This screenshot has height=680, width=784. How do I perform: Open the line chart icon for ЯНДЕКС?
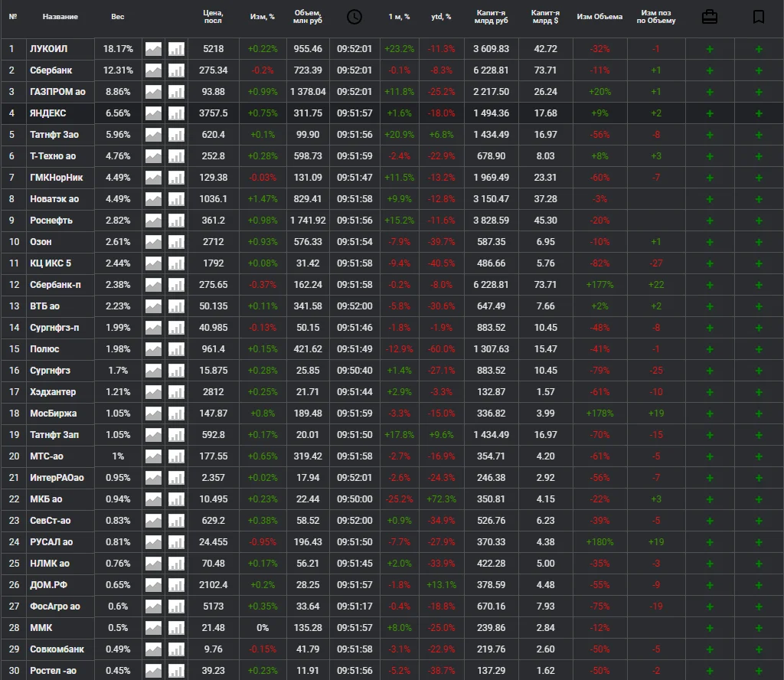pyautogui.click(x=153, y=113)
